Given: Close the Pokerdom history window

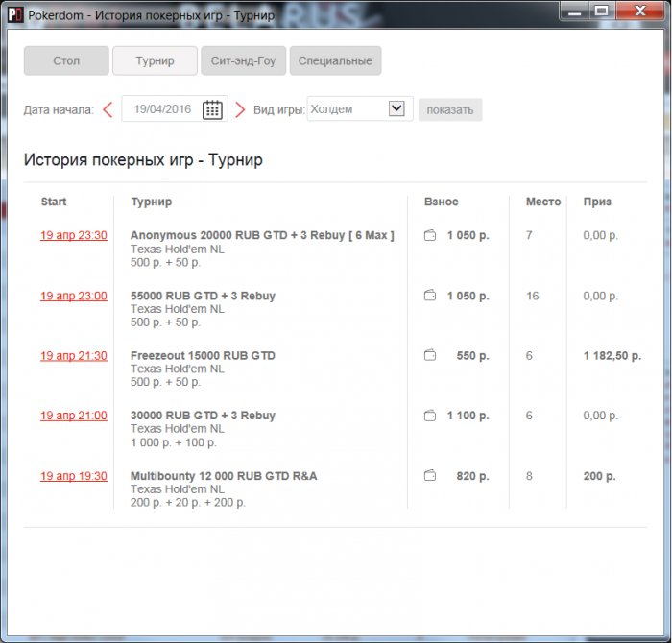Looking at the screenshot, I should tap(640, 11).
